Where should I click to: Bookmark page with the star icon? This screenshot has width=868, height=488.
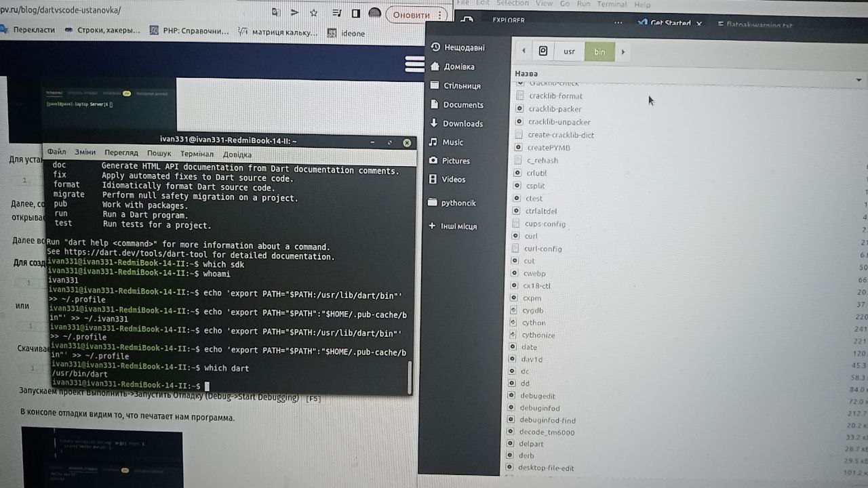(x=313, y=13)
